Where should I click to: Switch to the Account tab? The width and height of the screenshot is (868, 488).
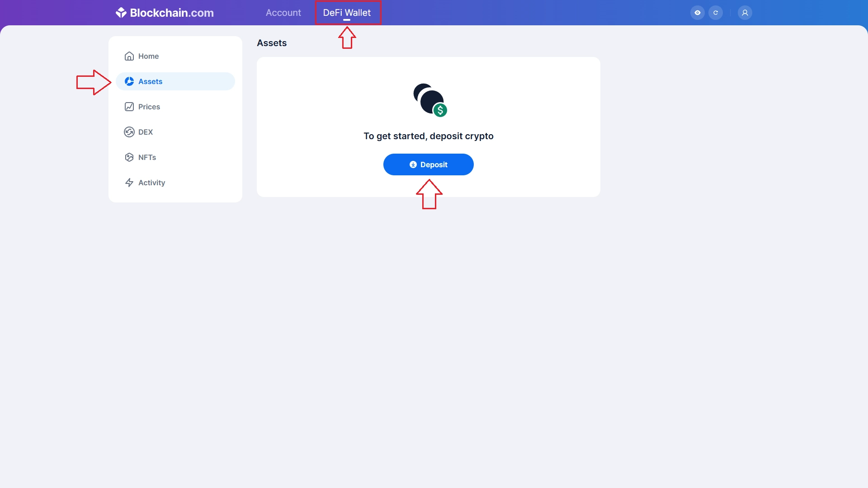tap(283, 13)
